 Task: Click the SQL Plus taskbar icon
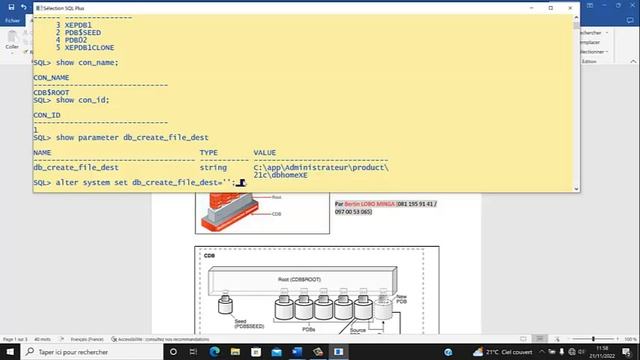click(x=339, y=352)
